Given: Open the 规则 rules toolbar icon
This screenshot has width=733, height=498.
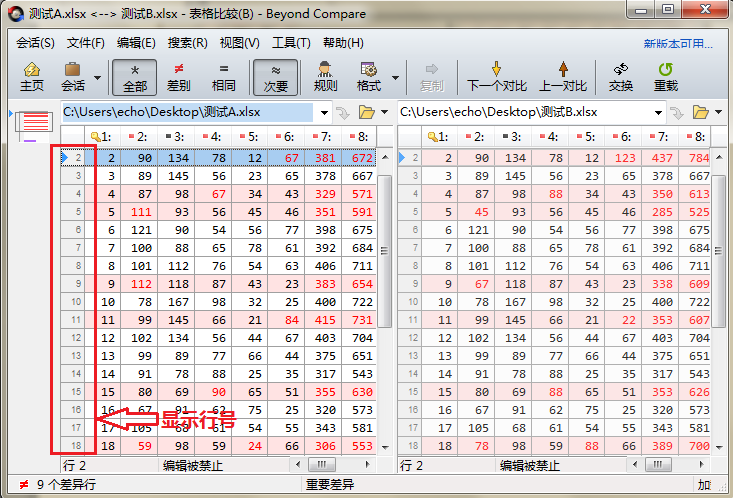Looking at the screenshot, I should click(325, 77).
